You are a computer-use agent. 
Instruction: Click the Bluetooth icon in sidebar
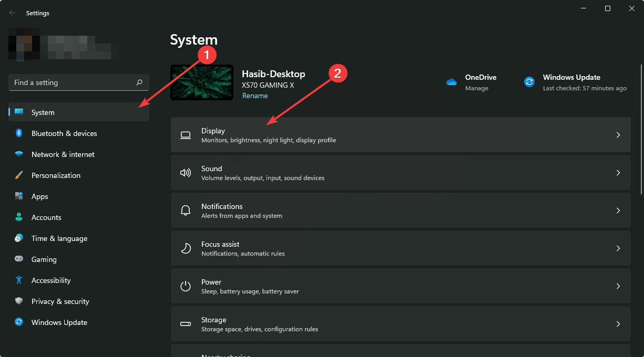[19, 133]
